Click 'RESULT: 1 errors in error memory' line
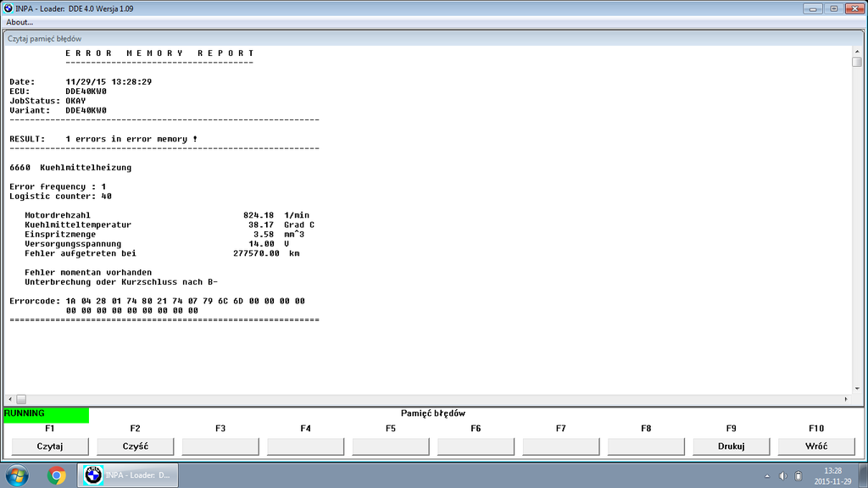Viewport: 868px width, 488px height. click(x=103, y=139)
